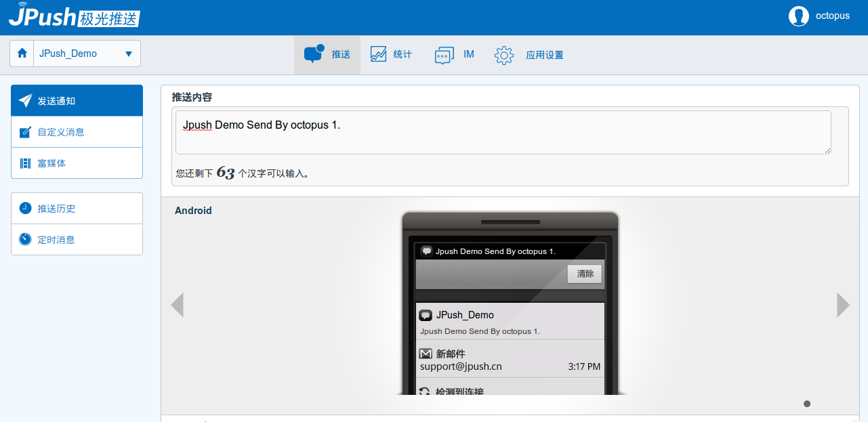Show previous phone preview with left arrow
The width and height of the screenshot is (868, 422).
pyautogui.click(x=177, y=305)
